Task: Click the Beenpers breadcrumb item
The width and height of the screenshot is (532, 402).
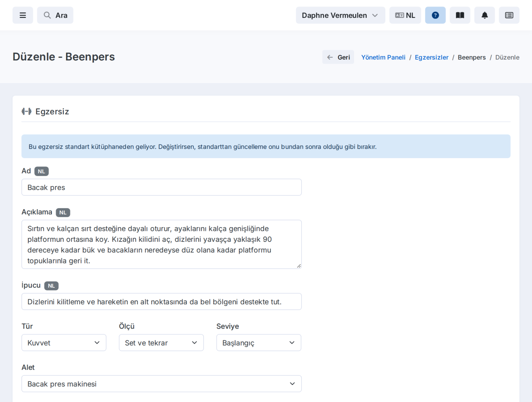Action: [471, 57]
